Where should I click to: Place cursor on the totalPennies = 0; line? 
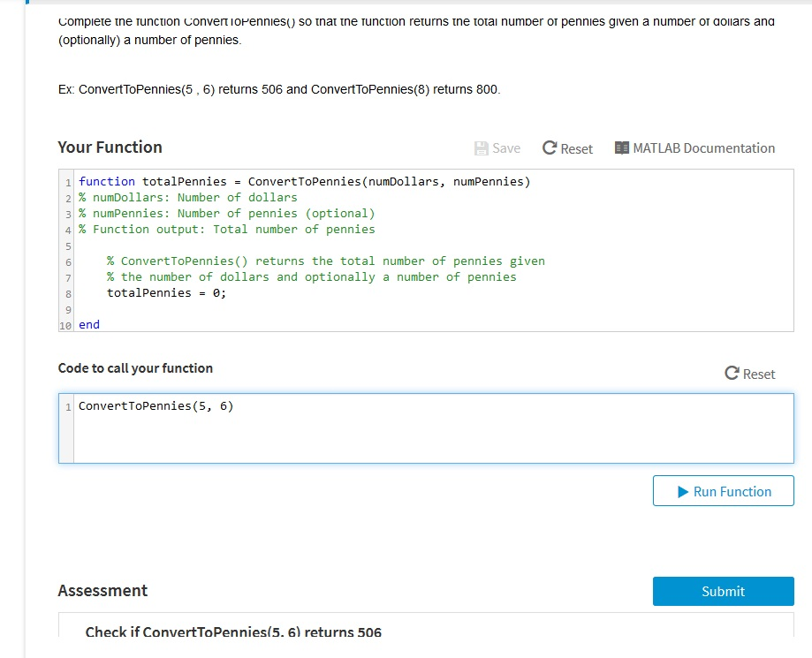pyautogui.click(x=166, y=293)
